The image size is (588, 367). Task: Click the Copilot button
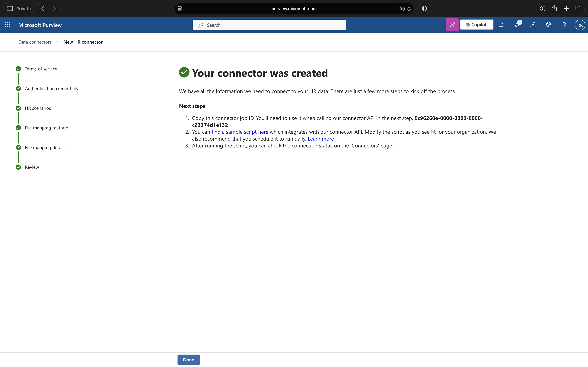point(476,25)
